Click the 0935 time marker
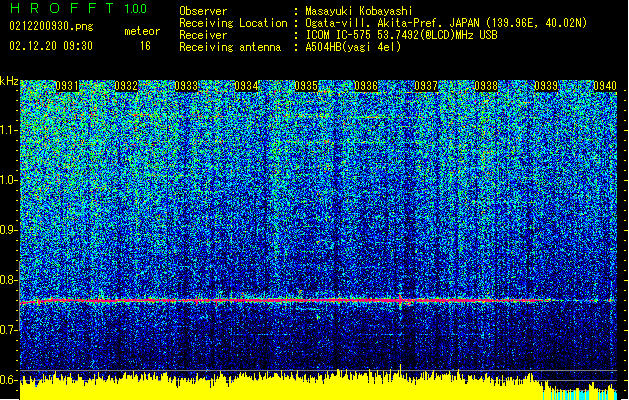 [x=306, y=86]
